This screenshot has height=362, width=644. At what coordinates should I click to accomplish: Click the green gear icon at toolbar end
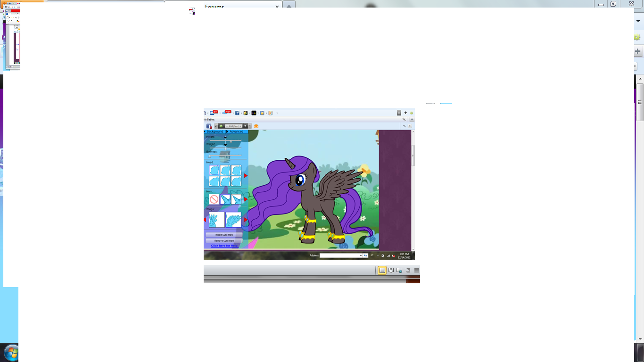[412, 113]
